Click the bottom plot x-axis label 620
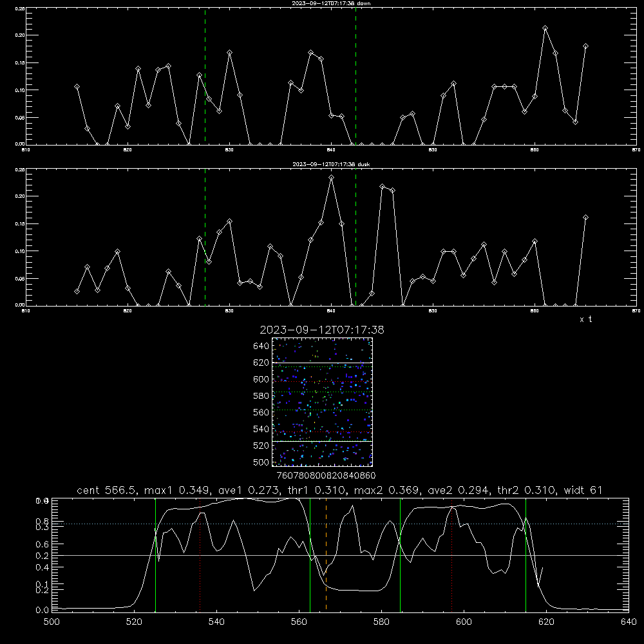Image resolution: width=644 pixels, height=644 pixels. tap(546, 622)
